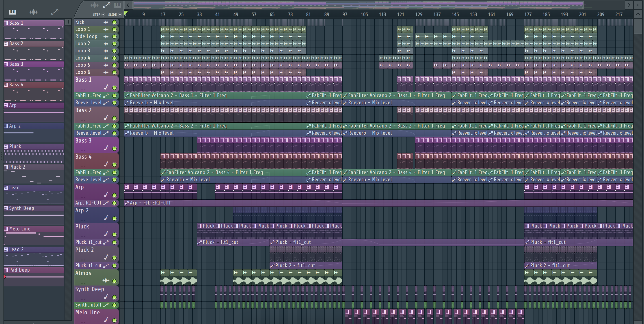Click the audio icon on Loop 5 track

(106, 65)
